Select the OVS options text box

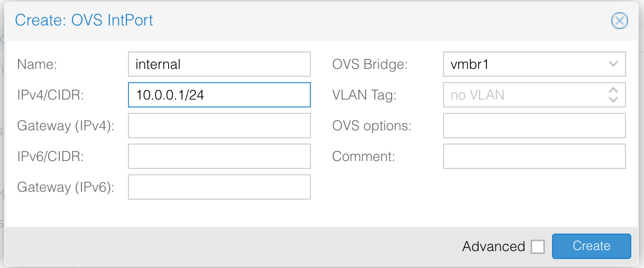(x=534, y=126)
